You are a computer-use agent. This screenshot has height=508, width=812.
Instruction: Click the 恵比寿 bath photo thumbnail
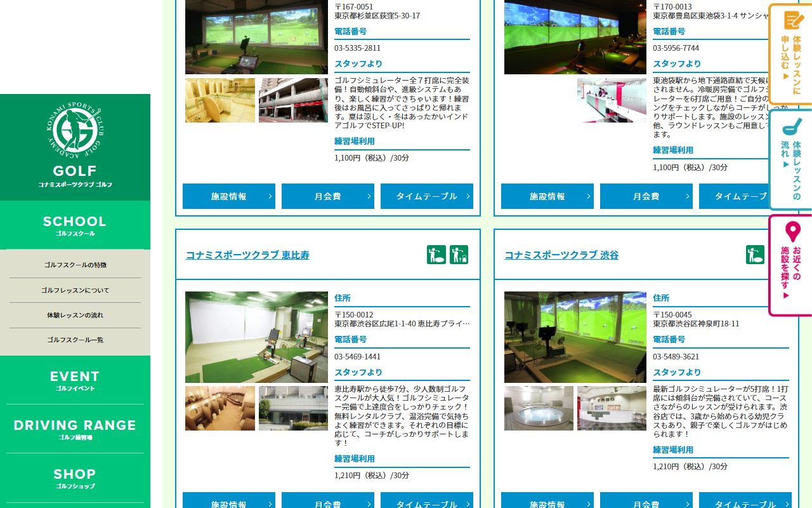tap(220, 408)
